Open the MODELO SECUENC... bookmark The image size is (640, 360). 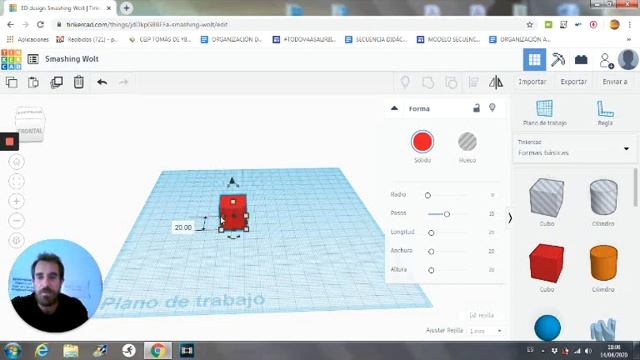[448, 40]
